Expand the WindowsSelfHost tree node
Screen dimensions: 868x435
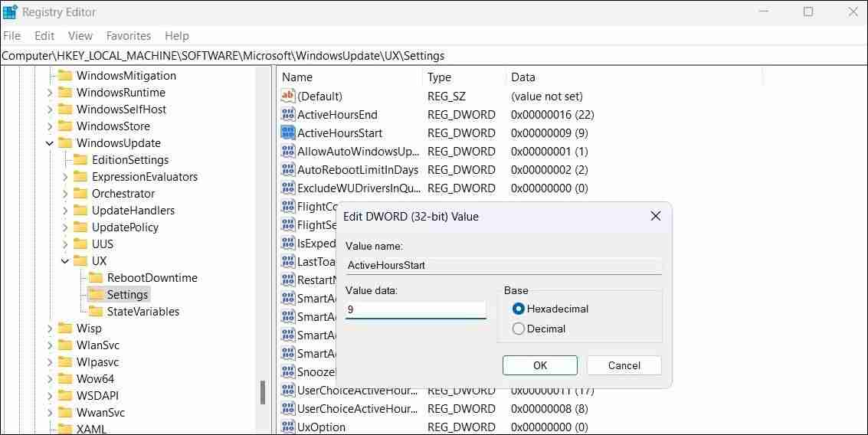pyautogui.click(x=50, y=110)
